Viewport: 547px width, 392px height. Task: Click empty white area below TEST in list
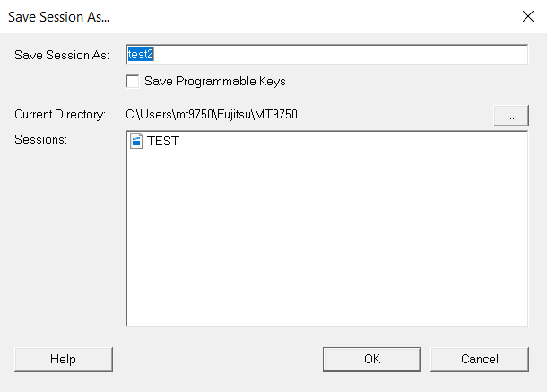point(327,238)
